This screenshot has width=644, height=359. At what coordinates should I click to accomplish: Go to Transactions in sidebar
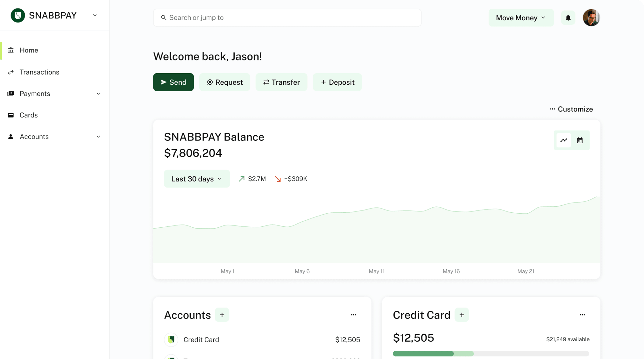click(x=39, y=72)
